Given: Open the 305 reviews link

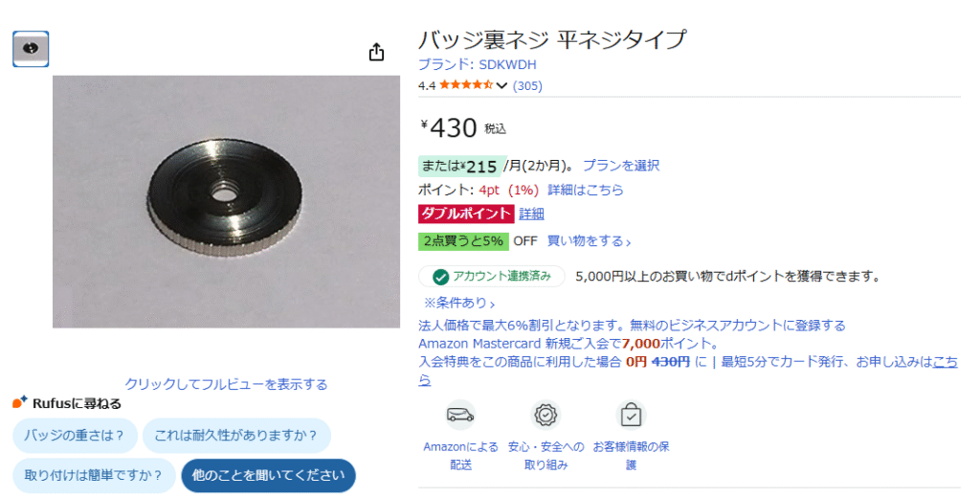Looking at the screenshot, I should (x=527, y=85).
